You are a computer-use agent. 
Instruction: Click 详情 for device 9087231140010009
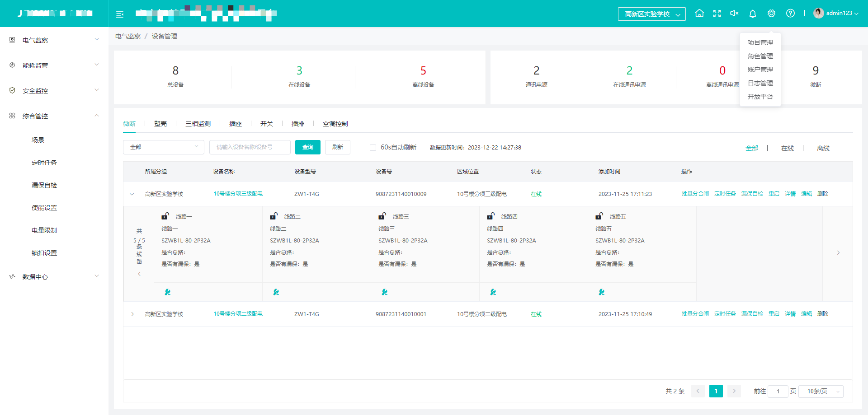coord(790,194)
